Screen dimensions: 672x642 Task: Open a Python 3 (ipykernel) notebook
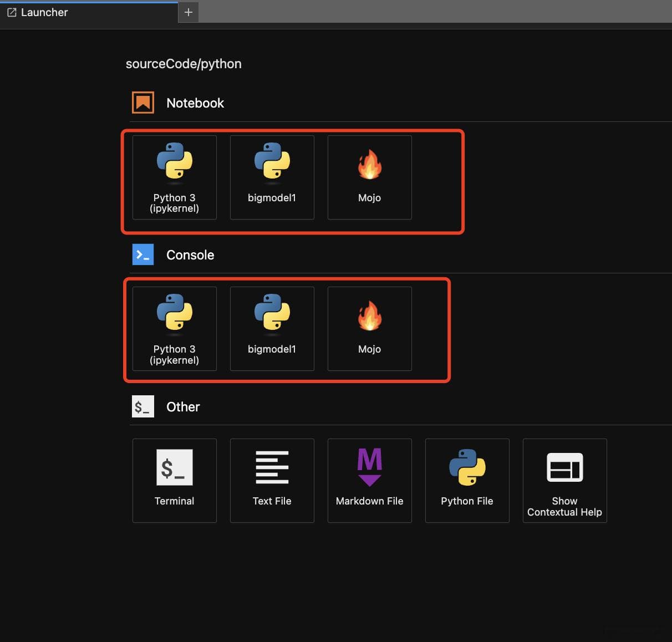point(175,177)
